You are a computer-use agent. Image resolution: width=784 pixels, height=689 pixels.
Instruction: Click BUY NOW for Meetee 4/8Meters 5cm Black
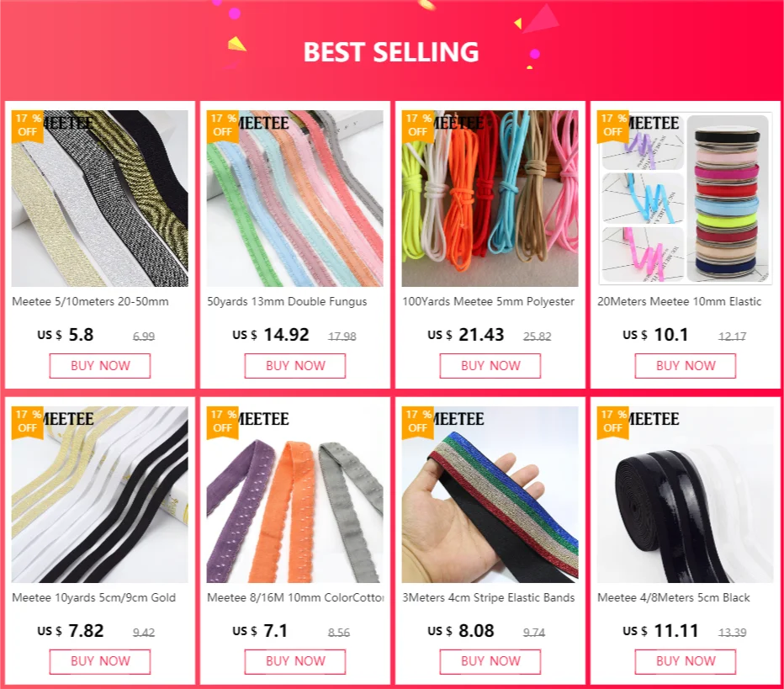point(685,661)
